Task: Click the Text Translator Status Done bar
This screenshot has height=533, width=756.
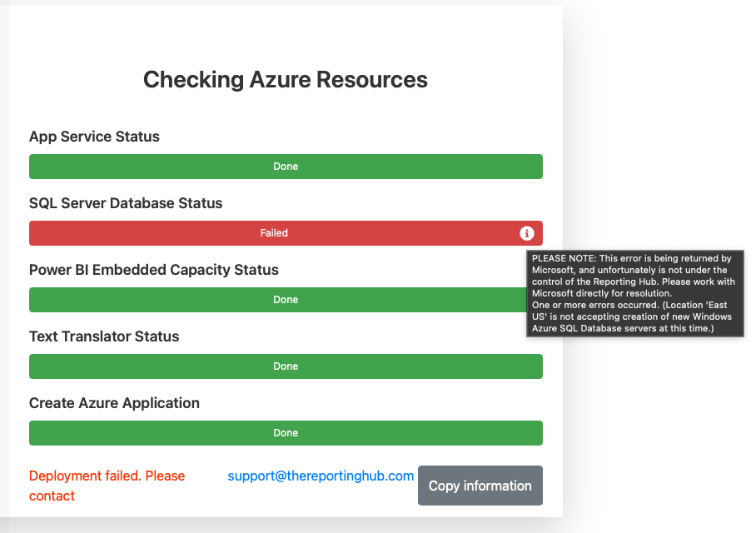Action: [286, 366]
